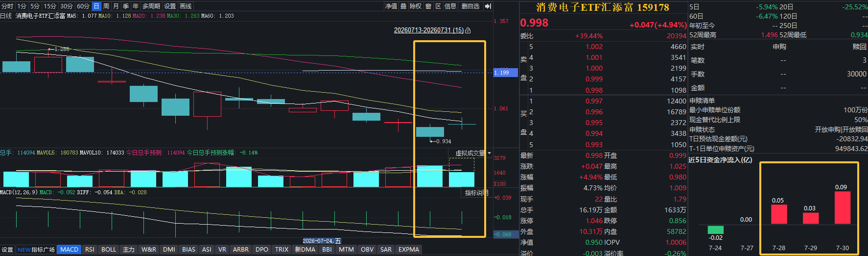The image size is (868, 256).
Task: Select the 主力 indicator tab
Action: click(129, 250)
